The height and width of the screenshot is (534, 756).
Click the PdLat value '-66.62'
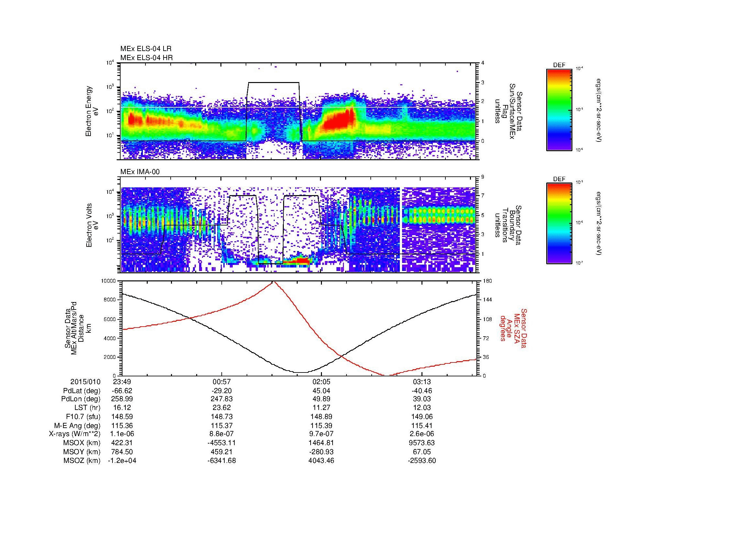(122, 391)
